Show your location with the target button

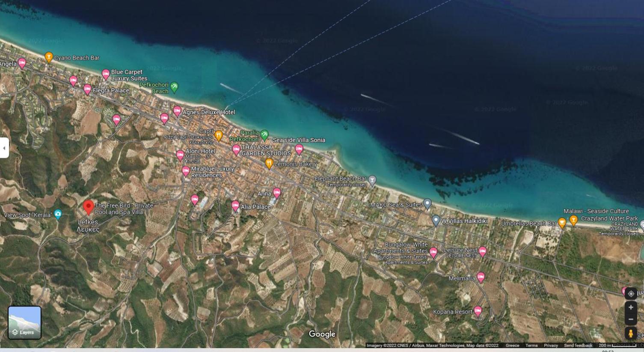631,294
